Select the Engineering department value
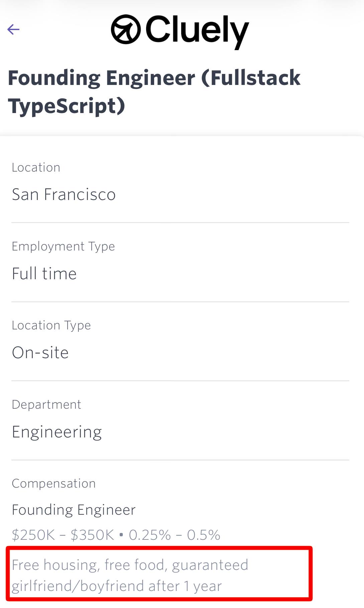364x608 pixels. (57, 432)
